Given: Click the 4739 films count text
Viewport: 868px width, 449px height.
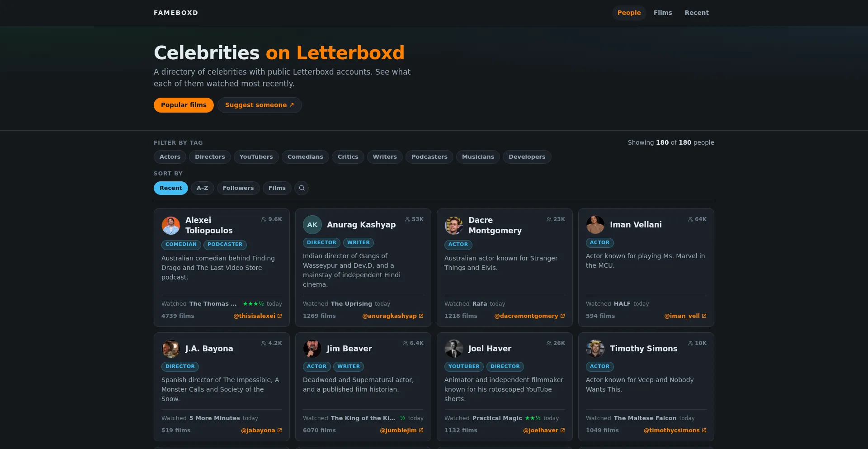Looking at the screenshot, I should [x=178, y=316].
